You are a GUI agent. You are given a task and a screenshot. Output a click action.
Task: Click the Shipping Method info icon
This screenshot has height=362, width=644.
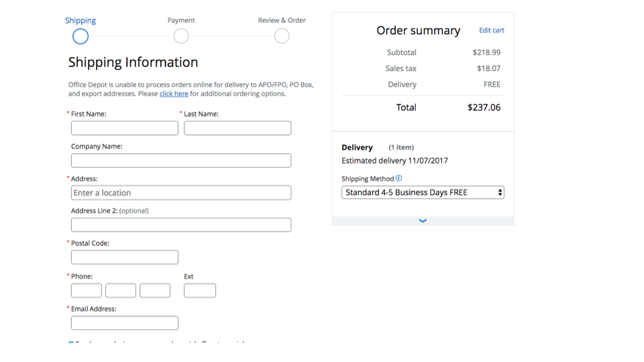coord(399,178)
